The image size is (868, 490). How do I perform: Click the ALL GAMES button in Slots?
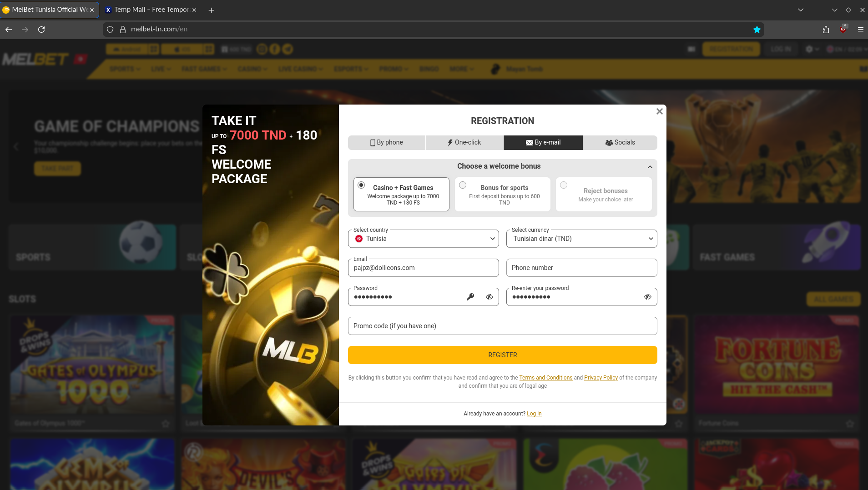tap(833, 299)
